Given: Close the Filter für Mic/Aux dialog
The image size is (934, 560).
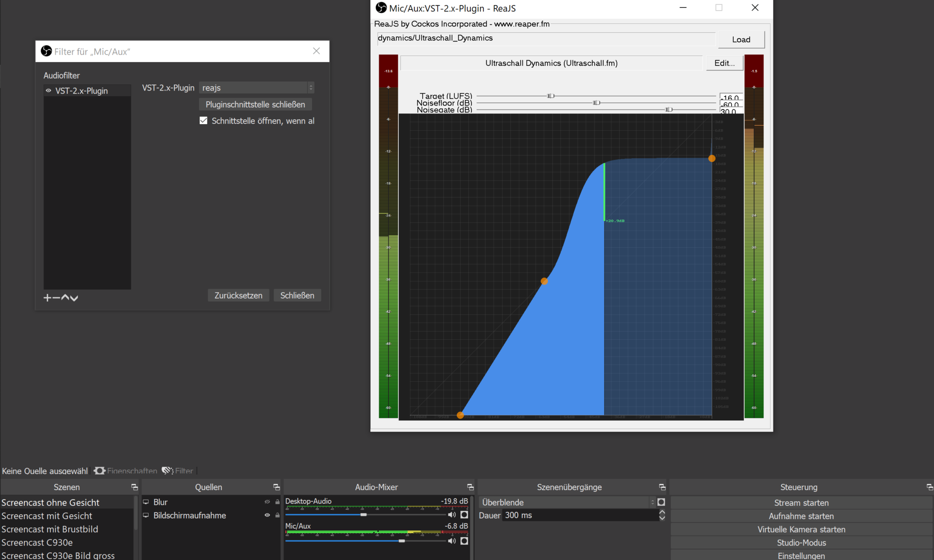Looking at the screenshot, I should click(317, 51).
